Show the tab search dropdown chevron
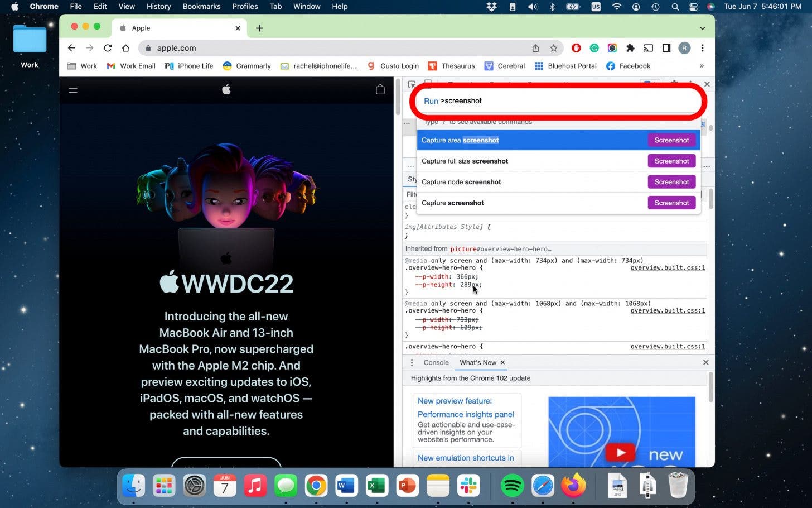This screenshot has width=812, height=508. [702, 28]
